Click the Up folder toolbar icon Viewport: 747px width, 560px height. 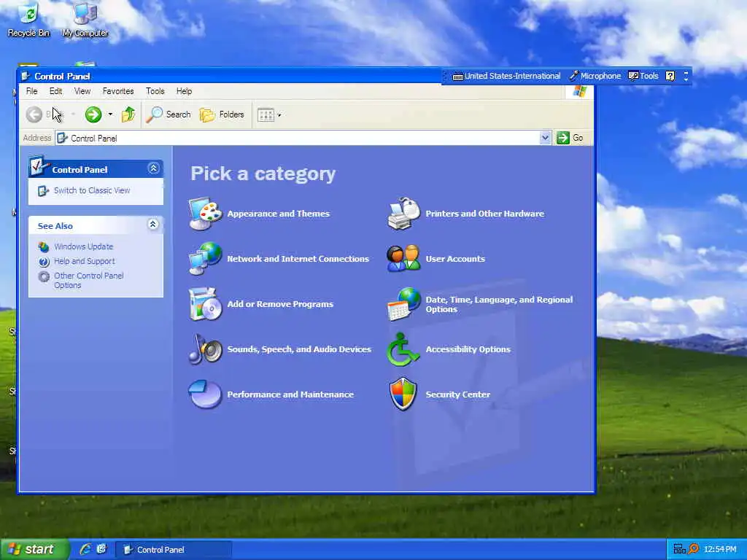(x=128, y=114)
